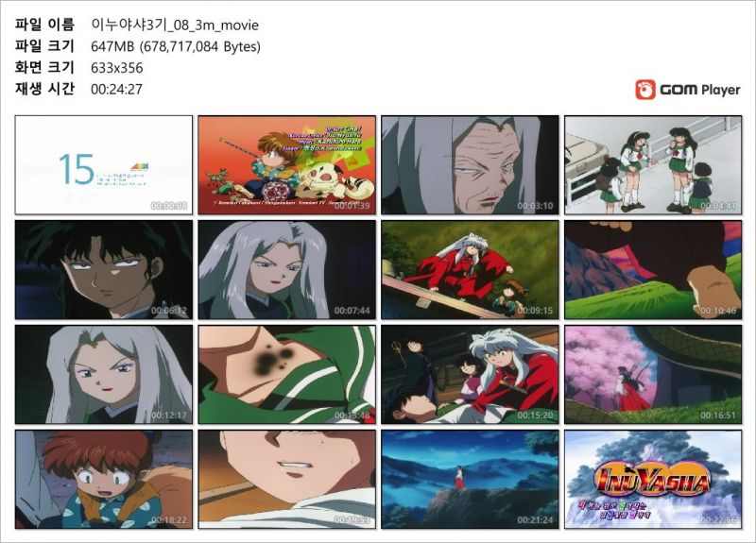Image resolution: width=756 pixels, height=543 pixels.
Task: Open the thumbnail stamped 00:12:17
Action: coord(104,374)
